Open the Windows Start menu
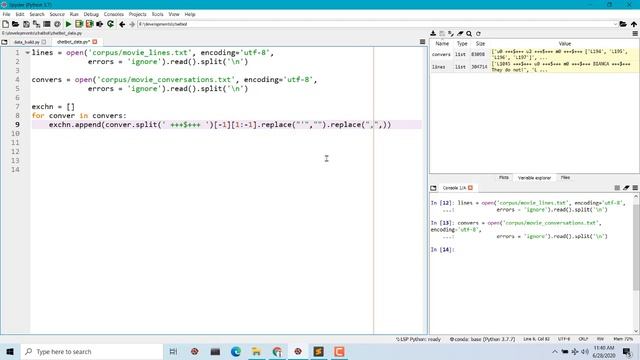This screenshot has width=640, height=360. tap(10, 351)
